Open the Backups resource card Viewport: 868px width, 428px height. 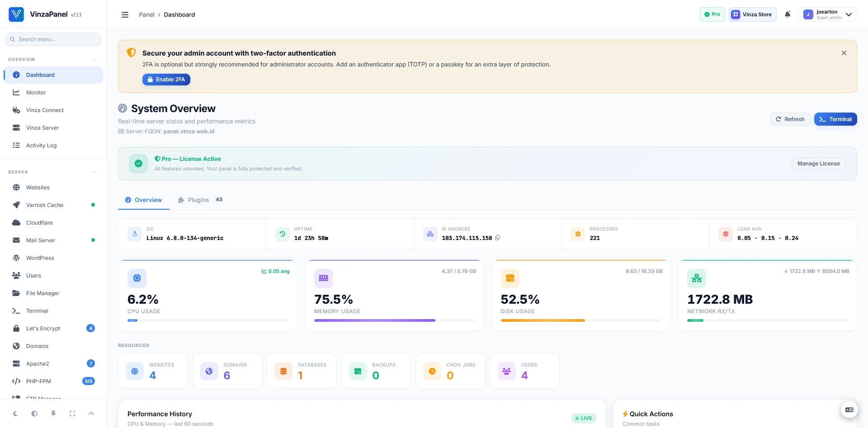pos(376,371)
